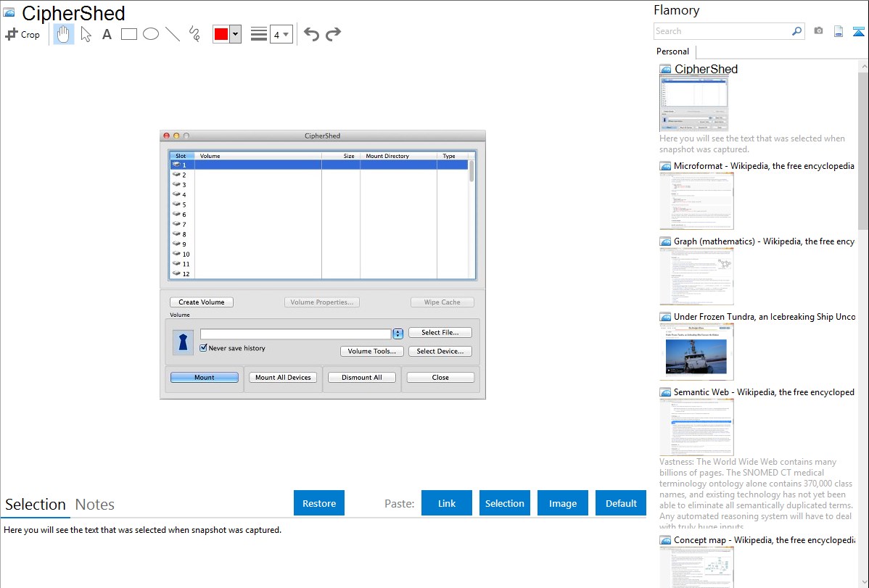Select slot 5 drive icon
This screenshot has width=869, height=588.
tap(177, 204)
